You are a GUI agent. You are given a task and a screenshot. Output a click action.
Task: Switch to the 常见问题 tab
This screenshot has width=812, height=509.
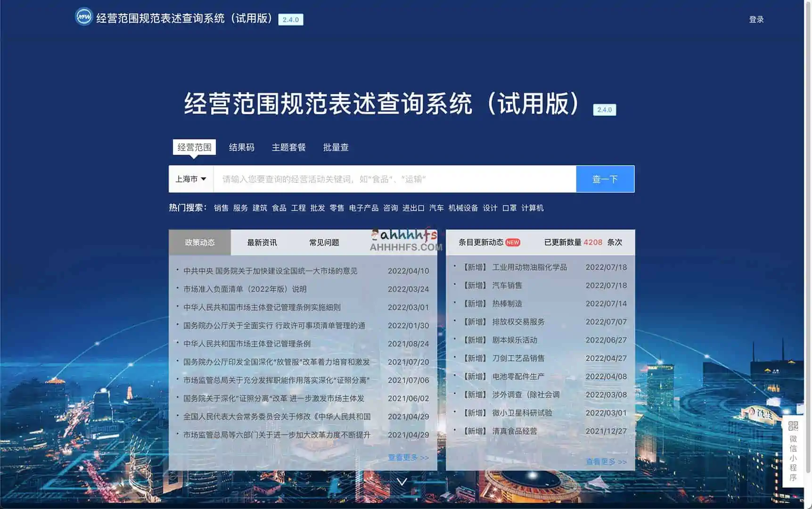click(x=323, y=242)
